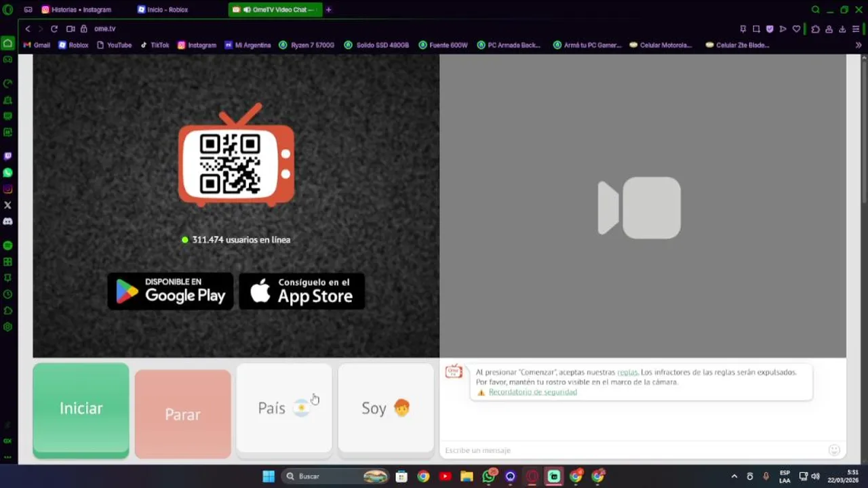Click the green Iniciar button

coord(81,410)
